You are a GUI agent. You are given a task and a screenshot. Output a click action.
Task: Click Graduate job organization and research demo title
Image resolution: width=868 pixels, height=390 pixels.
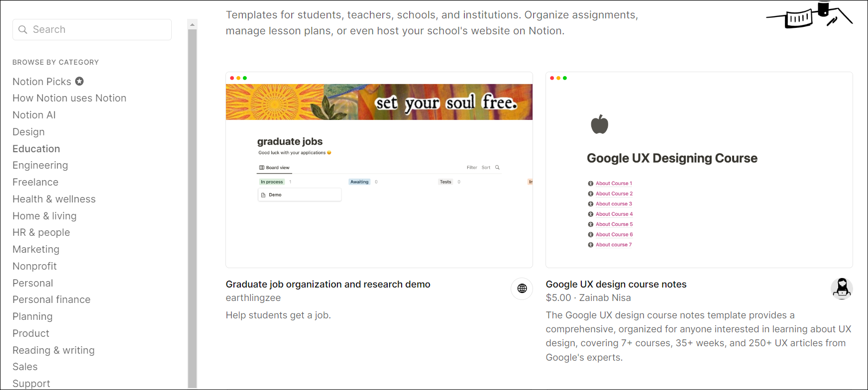coord(328,284)
